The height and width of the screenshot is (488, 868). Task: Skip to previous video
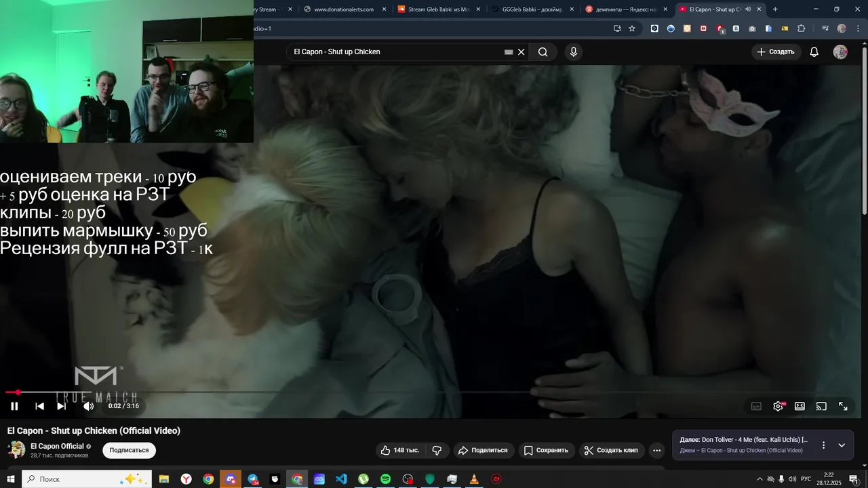pos(39,406)
